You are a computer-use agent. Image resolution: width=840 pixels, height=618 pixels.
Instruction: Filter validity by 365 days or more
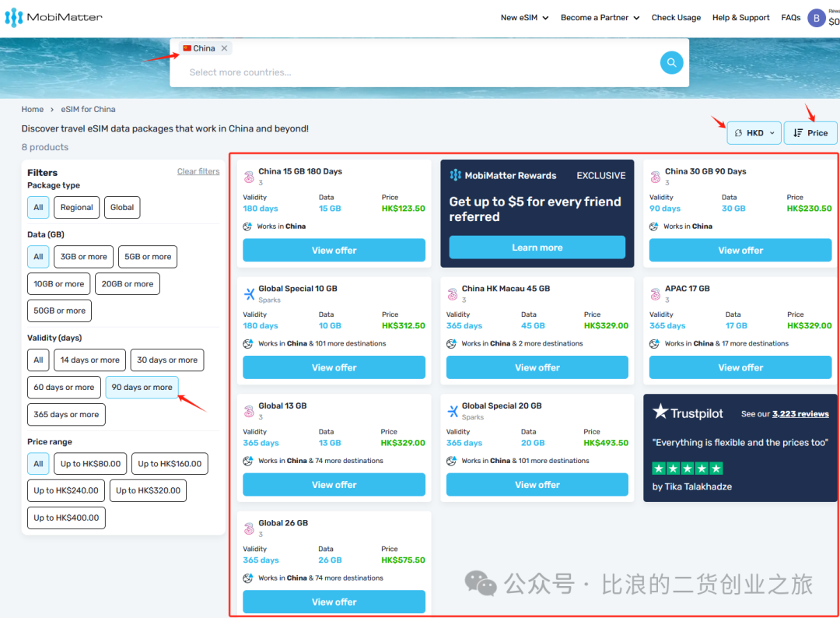(x=66, y=414)
